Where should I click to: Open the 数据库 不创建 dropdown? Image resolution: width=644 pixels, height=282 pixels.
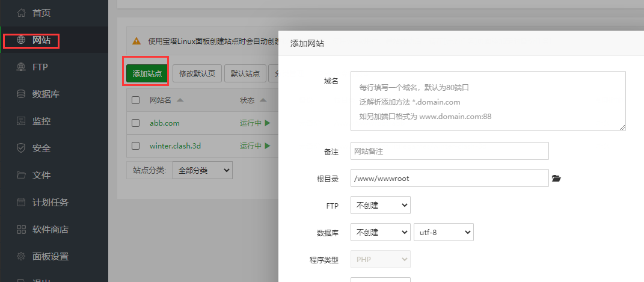tap(380, 232)
